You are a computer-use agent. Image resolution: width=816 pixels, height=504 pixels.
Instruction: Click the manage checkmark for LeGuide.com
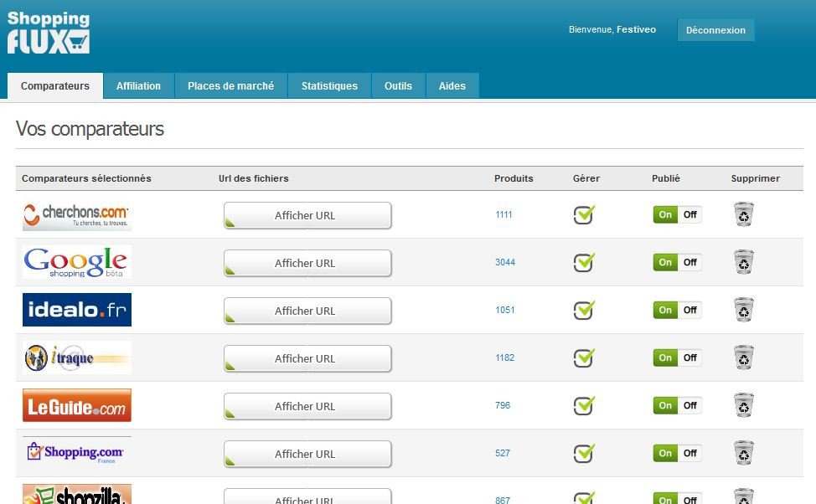point(584,406)
